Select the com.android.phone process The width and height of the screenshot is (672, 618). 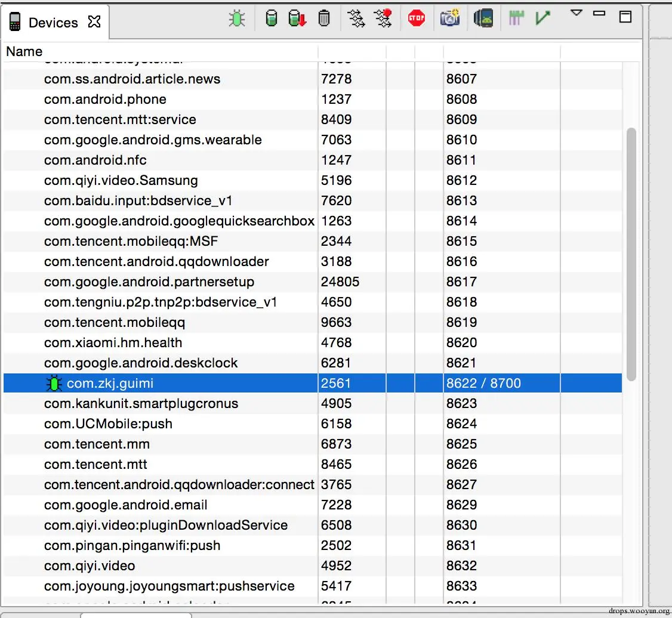313,99
